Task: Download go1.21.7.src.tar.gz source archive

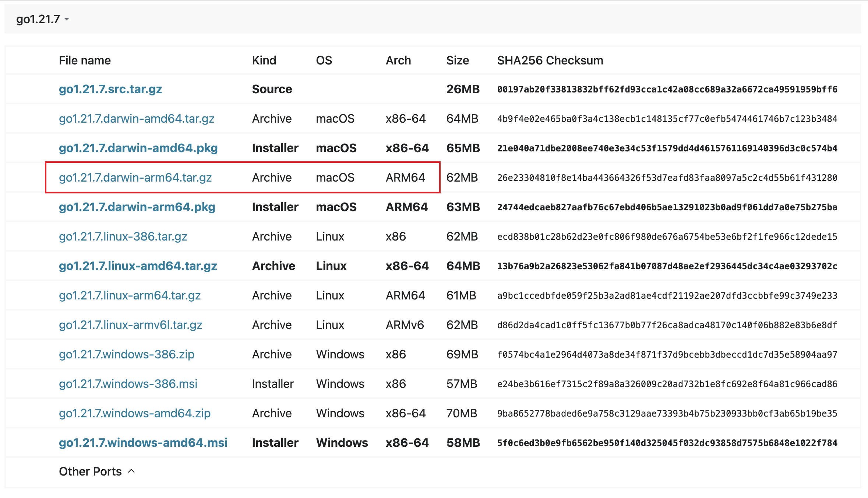Action: pyautogui.click(x=110, y=89)
